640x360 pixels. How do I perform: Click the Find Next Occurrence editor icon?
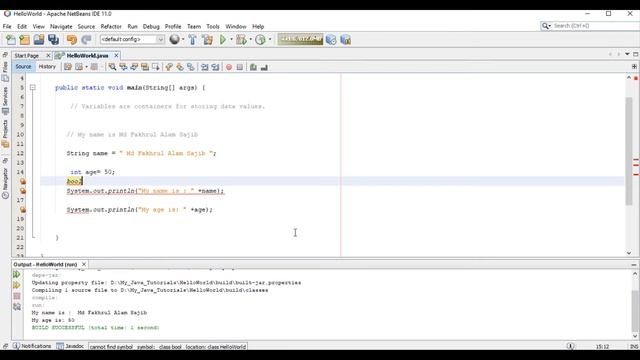click(134, 67)
